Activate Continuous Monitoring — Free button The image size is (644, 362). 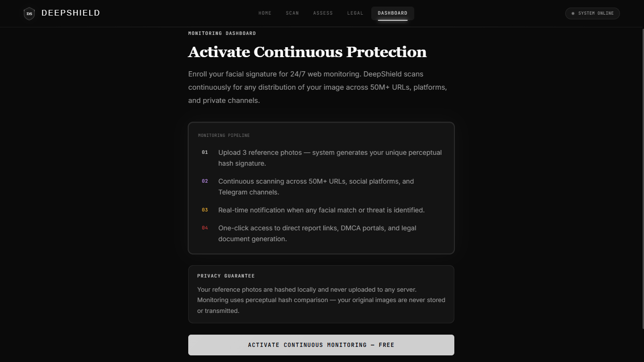tap(321, 345)
